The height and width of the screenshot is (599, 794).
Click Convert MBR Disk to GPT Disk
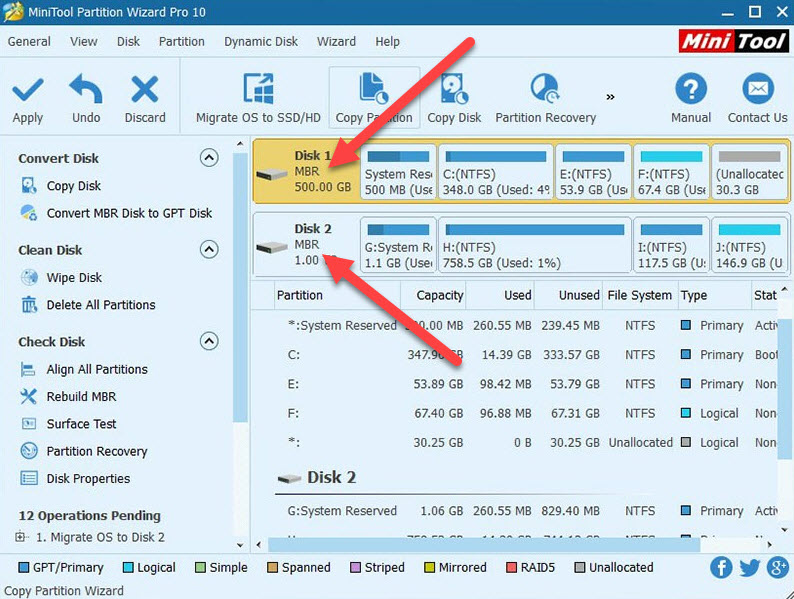pyautogui.click(x=129, y=213)
